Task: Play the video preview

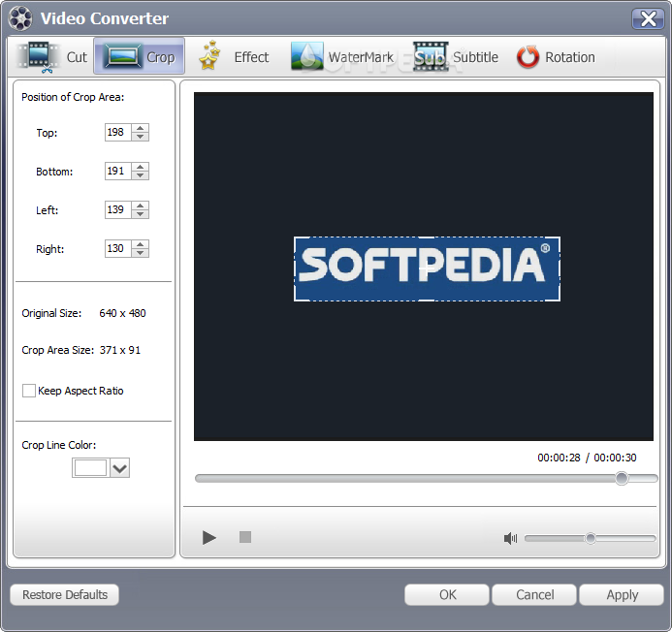Action: click(x=209, y=537)
